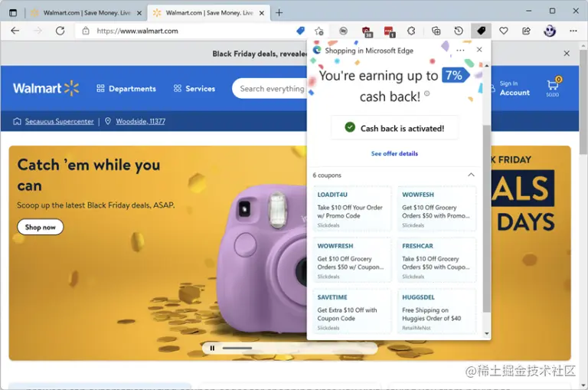Close the Shopping in Microsoft Edge panel
Screen dimensions: 588x390
[x=479, y=50]
